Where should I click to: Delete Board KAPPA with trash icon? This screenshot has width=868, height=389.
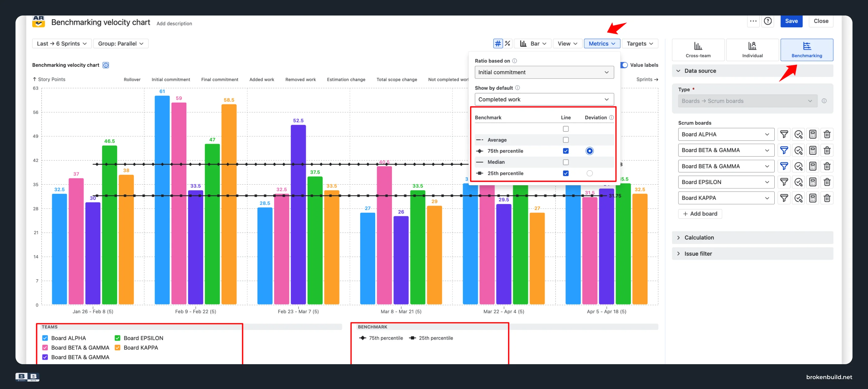coord(827,198)
